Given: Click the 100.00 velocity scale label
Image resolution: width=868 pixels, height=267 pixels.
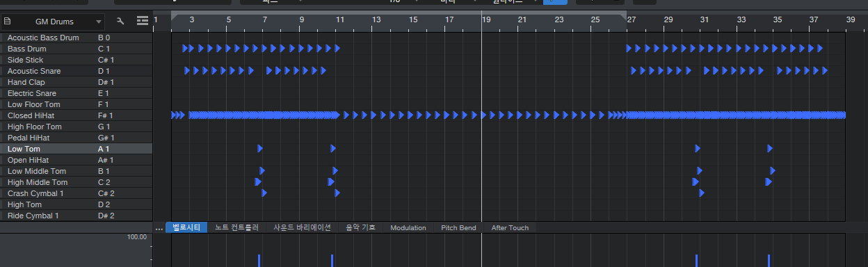Looking at the screenshot, I should [136, 237].
